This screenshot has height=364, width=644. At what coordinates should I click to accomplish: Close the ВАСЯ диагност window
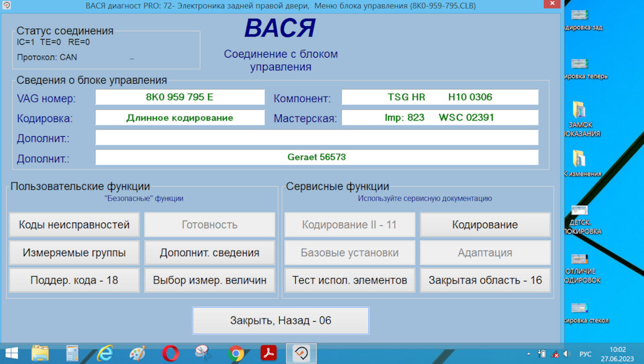tap(552, 4)
